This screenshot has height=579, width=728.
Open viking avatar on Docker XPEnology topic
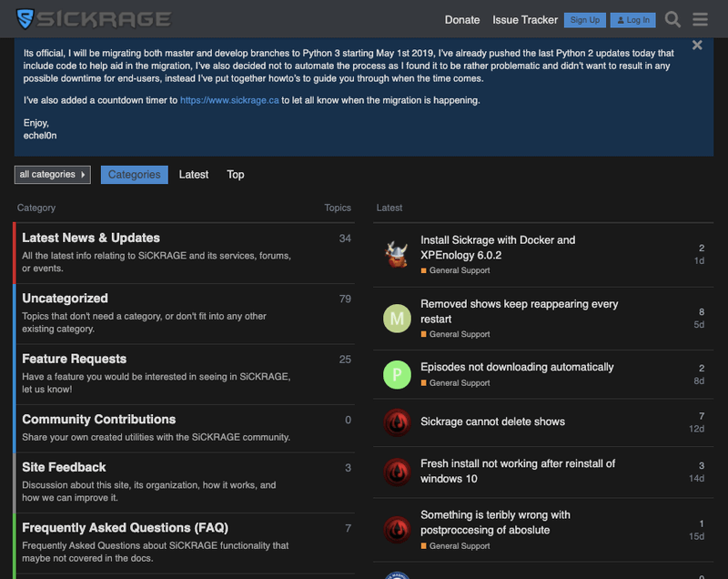tap(397, 254)
